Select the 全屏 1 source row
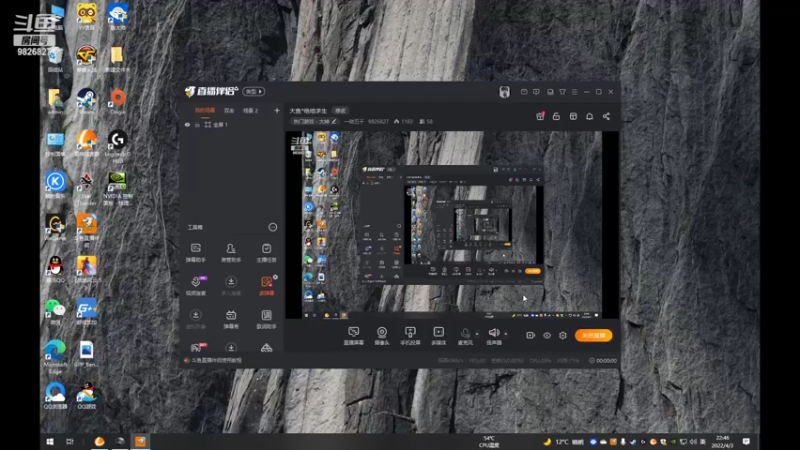800x450 pixels. tap(232, 124)
